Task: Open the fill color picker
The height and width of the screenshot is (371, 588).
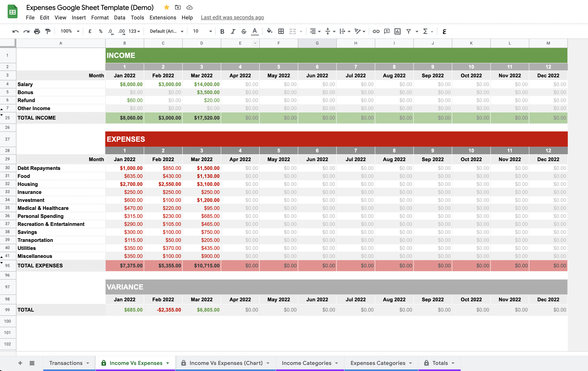Action: point(269,31)
